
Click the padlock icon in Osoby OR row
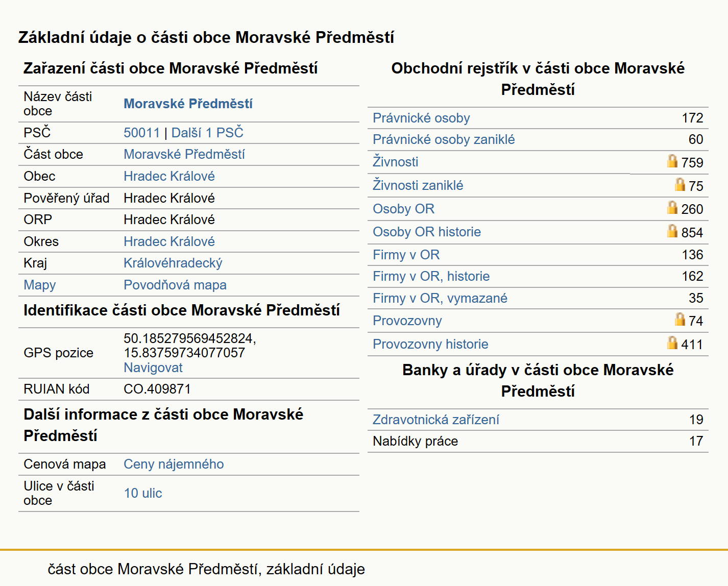click(672, 208)
